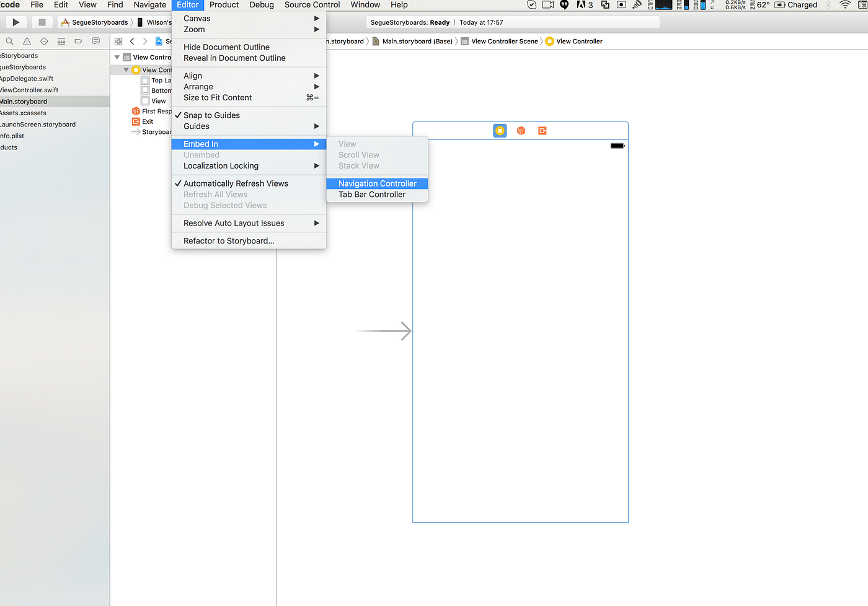This screenshot has height=606, width=868.
Task: Select Main.storyboard in the file navigator
Action: click(x=25, y=101)
